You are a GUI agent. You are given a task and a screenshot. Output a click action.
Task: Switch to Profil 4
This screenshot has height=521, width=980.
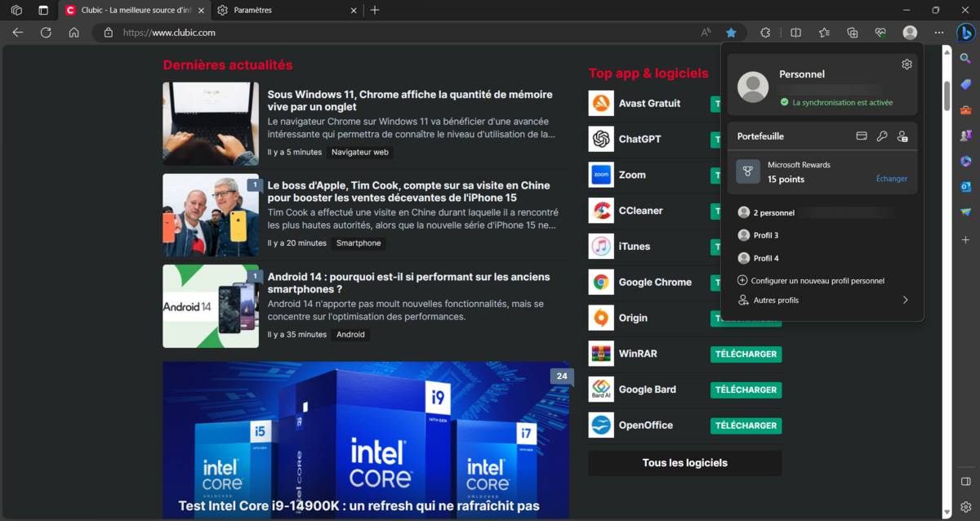[823, 258]
